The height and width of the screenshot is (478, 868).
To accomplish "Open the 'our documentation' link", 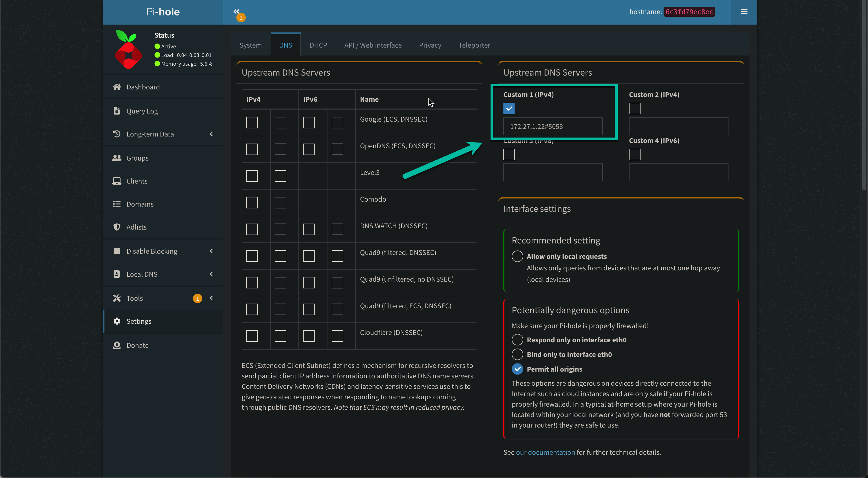I will (x=545, y=452).
